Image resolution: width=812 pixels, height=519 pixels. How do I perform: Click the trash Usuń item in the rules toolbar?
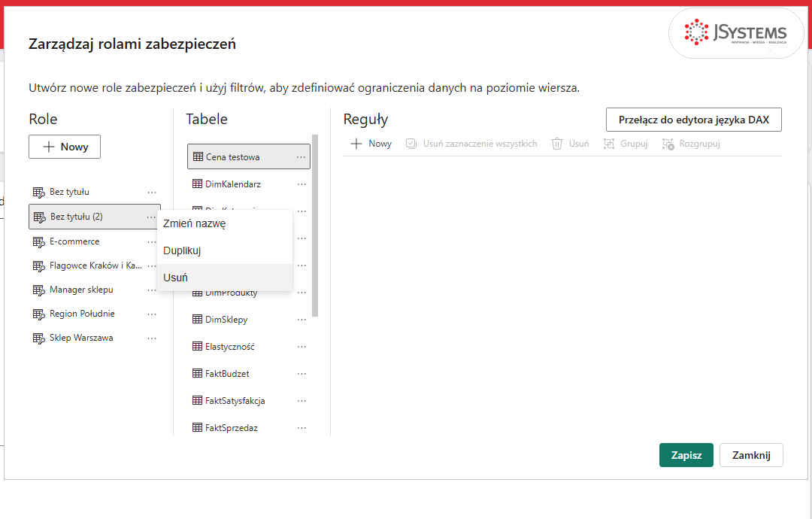[x=570, y=144]
